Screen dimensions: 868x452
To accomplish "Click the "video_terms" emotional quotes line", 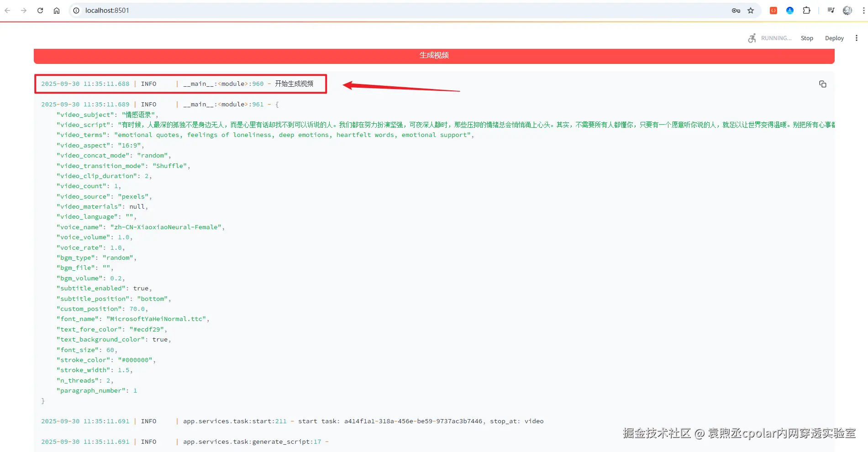I will coord(265,135).
